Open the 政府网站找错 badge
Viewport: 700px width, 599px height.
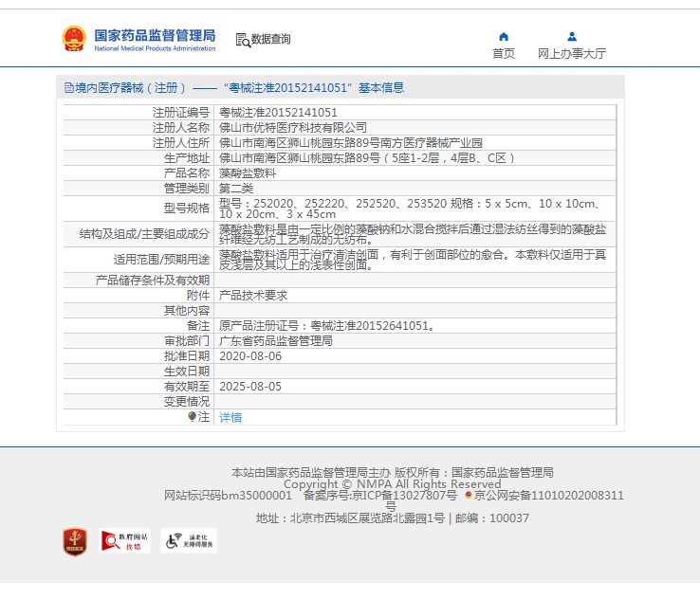point(124,540)
